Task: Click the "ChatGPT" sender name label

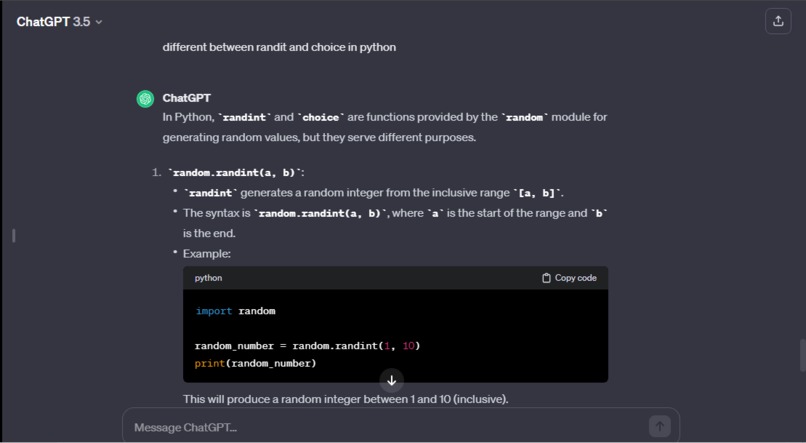Action: point(187,98)
